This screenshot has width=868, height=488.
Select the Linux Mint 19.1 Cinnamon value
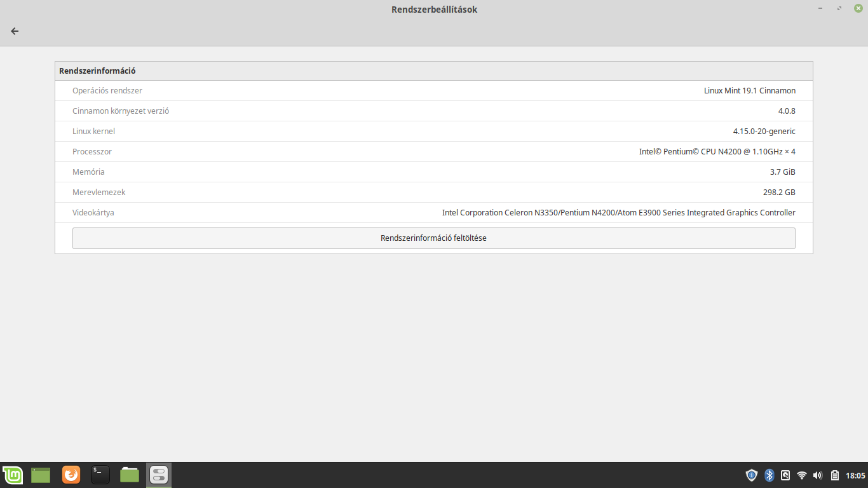pos(750,91)
